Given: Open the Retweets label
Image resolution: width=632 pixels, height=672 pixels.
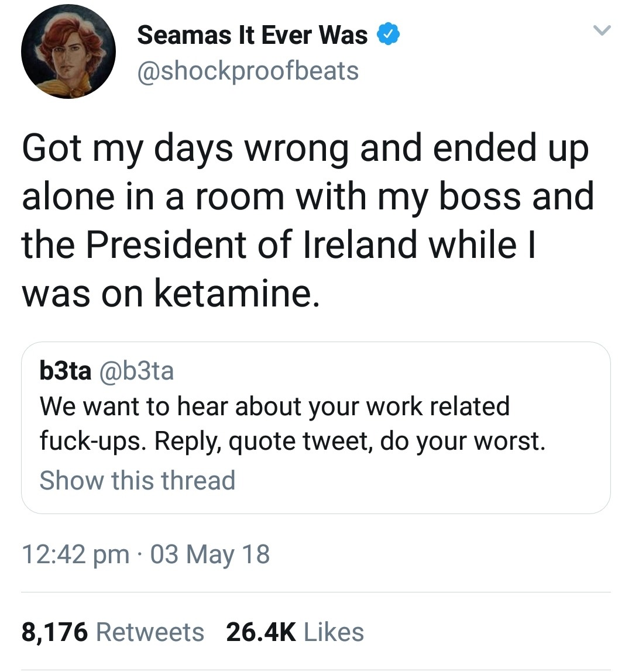Looking at the screenshot, I should click(x=150, y=632).
